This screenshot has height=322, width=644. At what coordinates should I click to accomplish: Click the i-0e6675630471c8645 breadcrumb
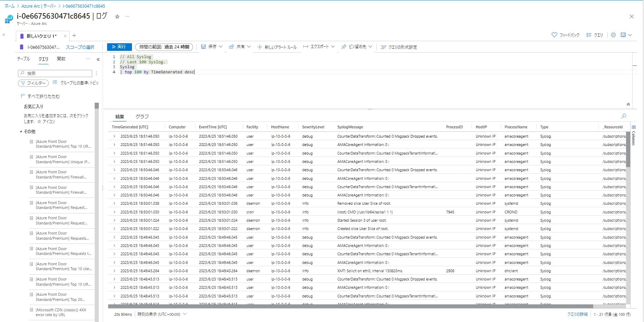coord(84,6)
